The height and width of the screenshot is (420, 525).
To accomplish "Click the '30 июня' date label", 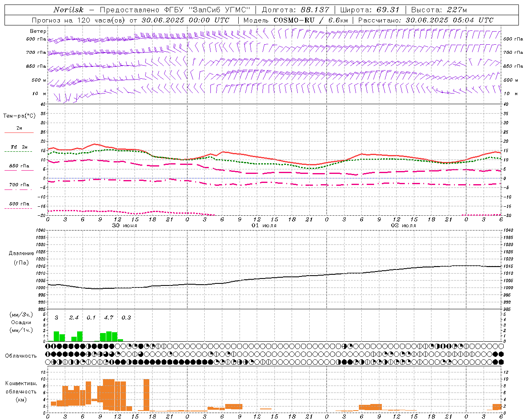I will [x=125, y=226].
